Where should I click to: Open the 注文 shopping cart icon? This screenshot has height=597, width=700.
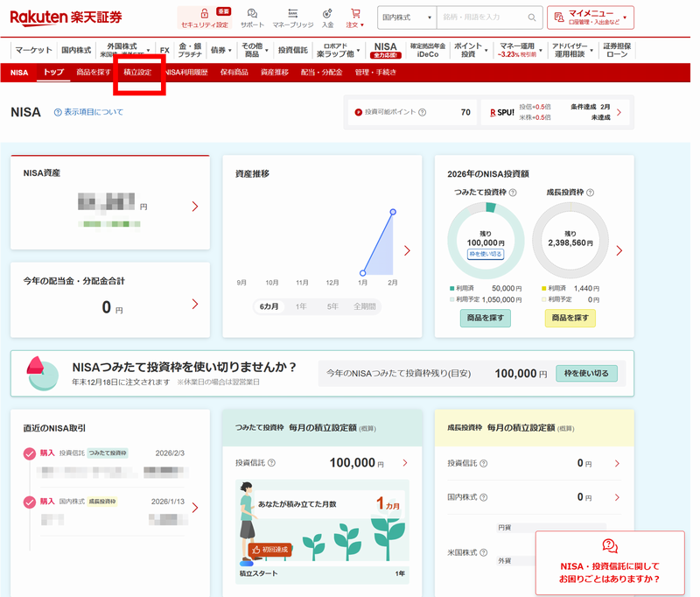[355, 13]
